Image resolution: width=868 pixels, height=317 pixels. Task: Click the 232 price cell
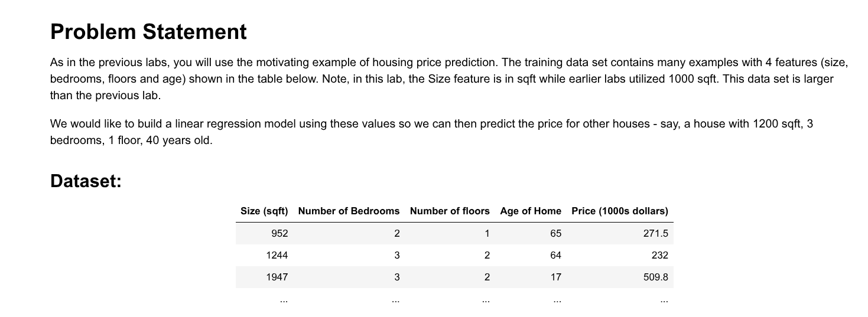click(x=660, y=256)
